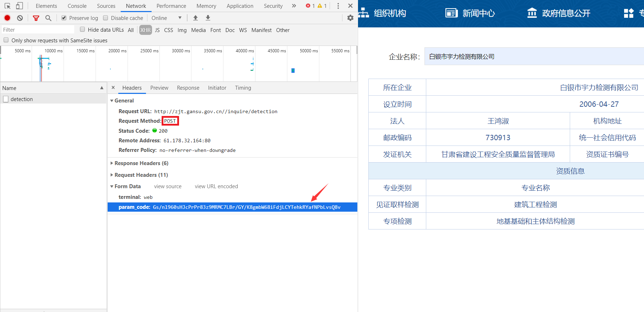Click the Filter input field
This screenshot has width=644, height=312.
pos(37,30)
